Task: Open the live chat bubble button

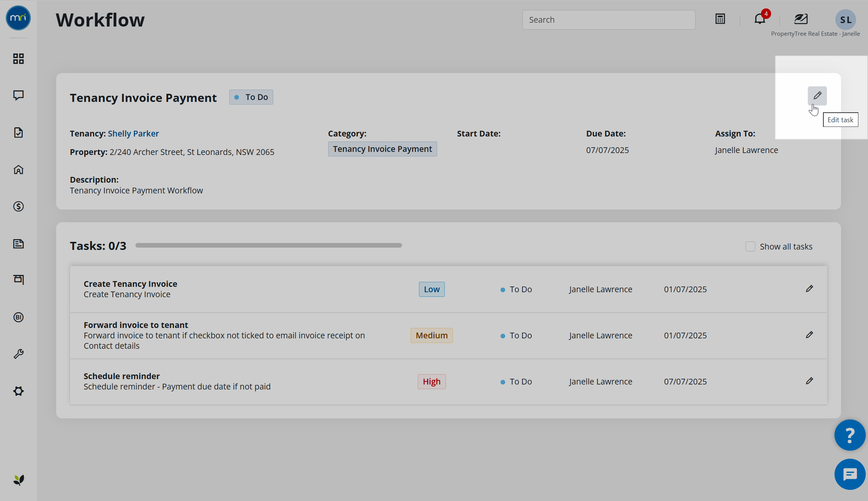Action: 850,474
